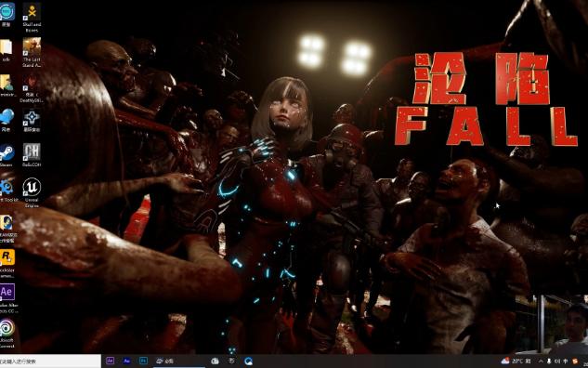The height and width of the screenshot is (368, 588).
Task: Click the Sogou input tray icon
Action: pos(575,361)
